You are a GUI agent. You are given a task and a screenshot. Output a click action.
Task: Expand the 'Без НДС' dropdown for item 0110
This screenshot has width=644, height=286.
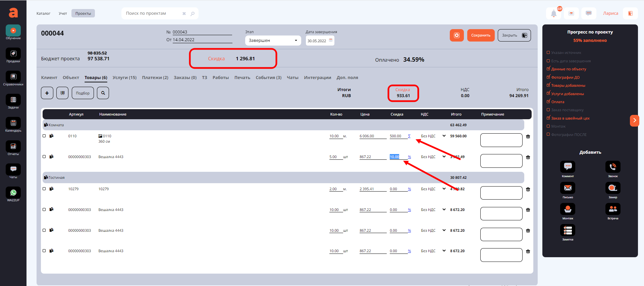[x=444, y=136]
